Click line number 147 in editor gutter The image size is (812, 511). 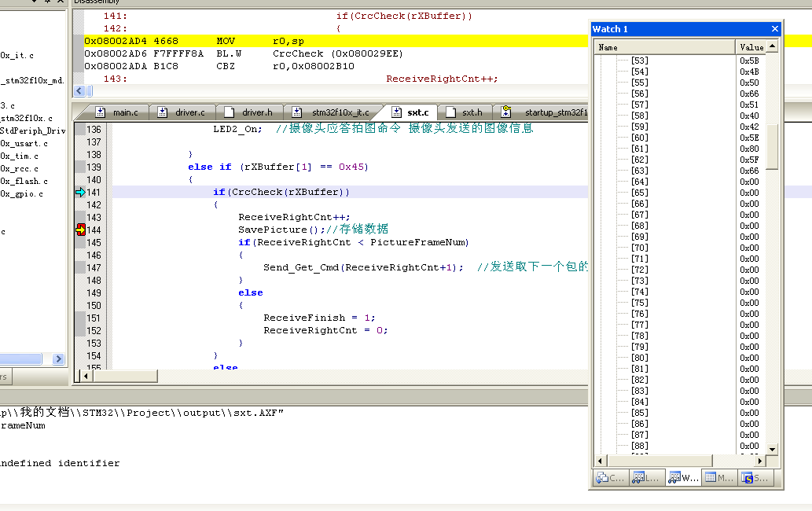pyautogui.click(x=94, y=267)
